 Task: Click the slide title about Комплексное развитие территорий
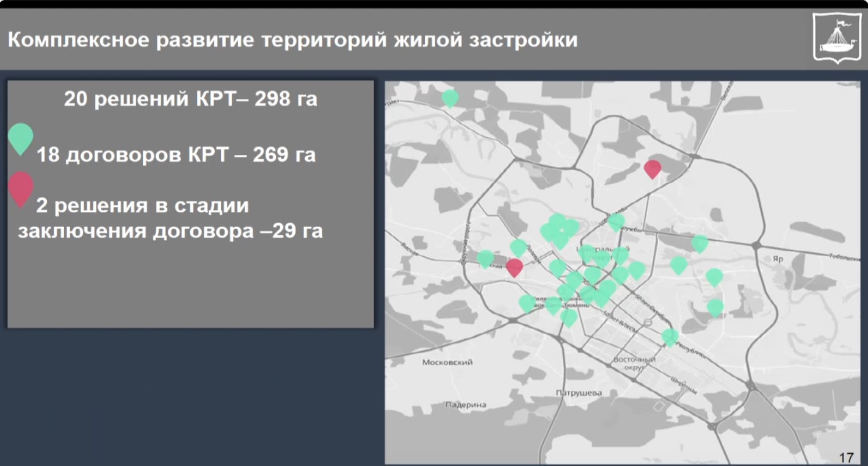tap(292, 40)
